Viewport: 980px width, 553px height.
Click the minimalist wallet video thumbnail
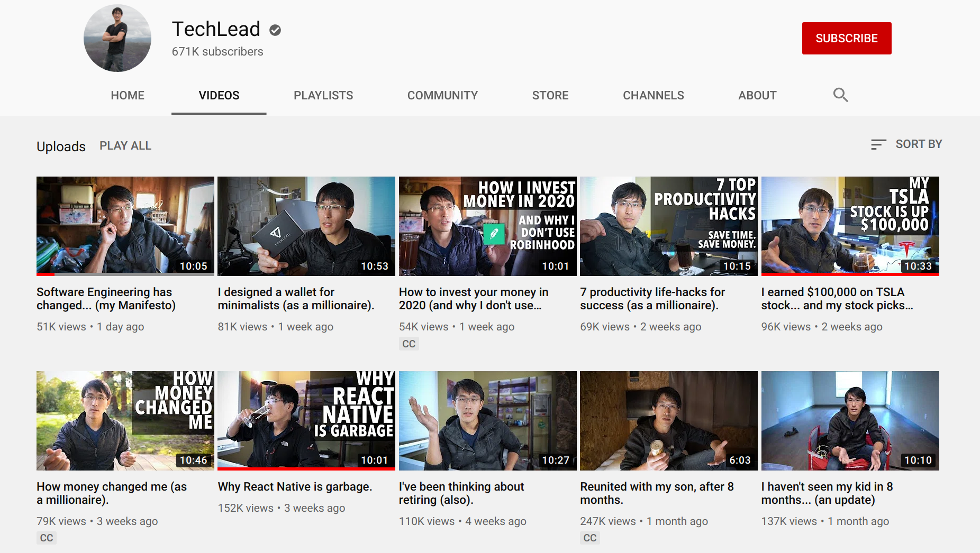pyautogui.click(x=306, y=226)
